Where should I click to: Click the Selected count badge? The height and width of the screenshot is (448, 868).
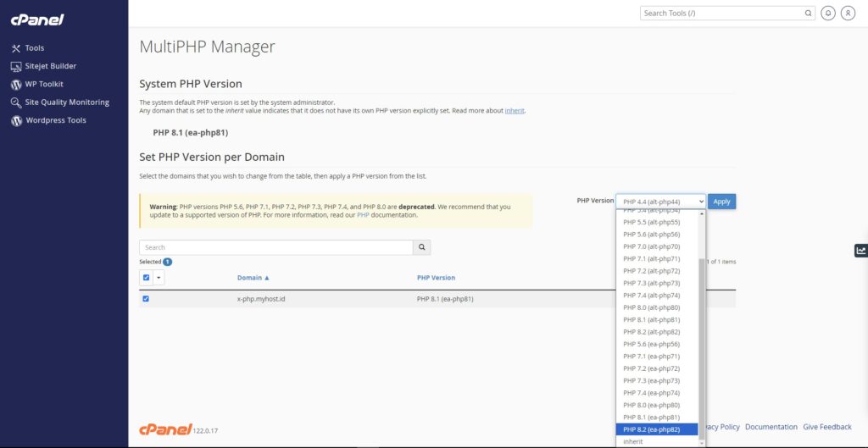pyautogui.click(x=167, y=262)
